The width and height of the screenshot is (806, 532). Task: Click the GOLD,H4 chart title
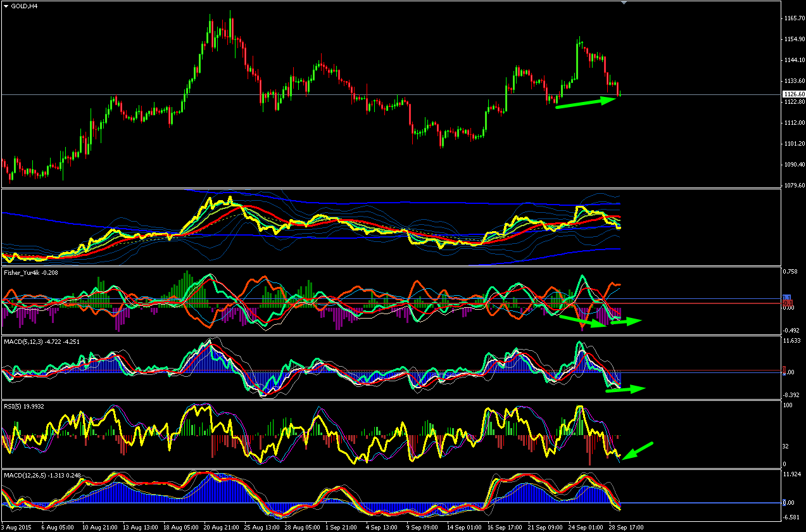pyautogui.click(x=23, y=6)
